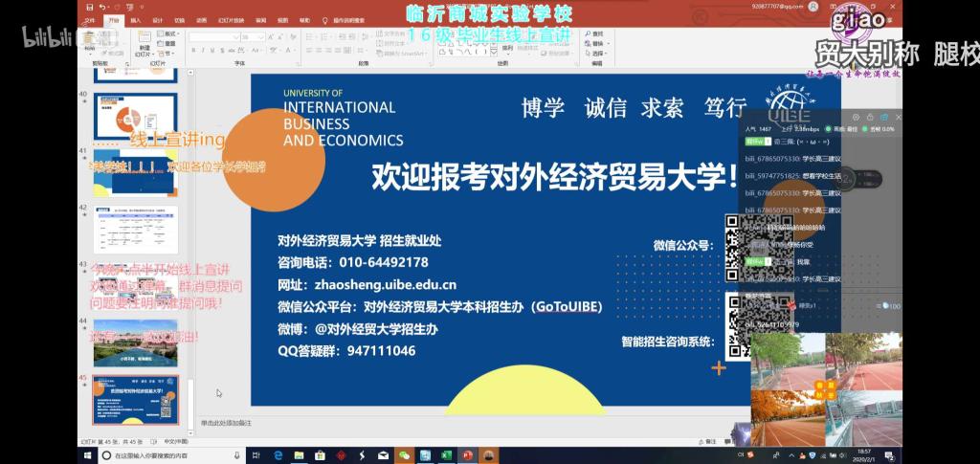Switch to 视图 view tab
The width and height of the screenshot is (980, 464).
tap(282, 21)
